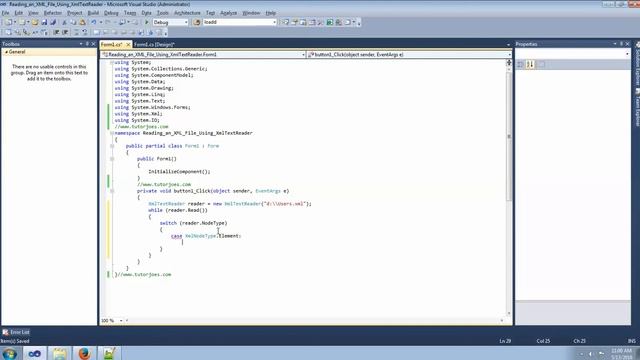The height and width of the screenshot is (360, 640).
Task: Click the 'case XmlNodeType.Element:' code line
Action: tap(206, 236)
